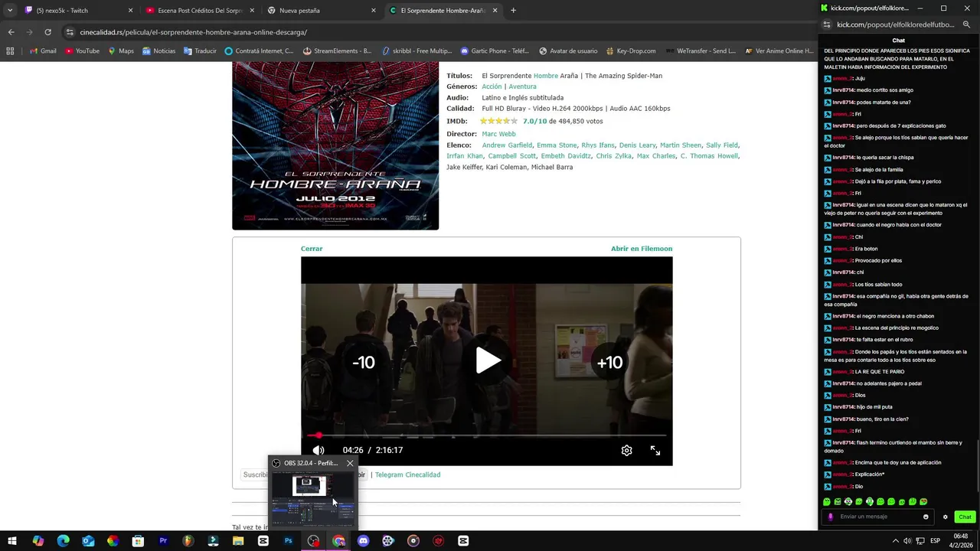Open the YouTube bookmark

pyautogui.click(x=82, y=51)
